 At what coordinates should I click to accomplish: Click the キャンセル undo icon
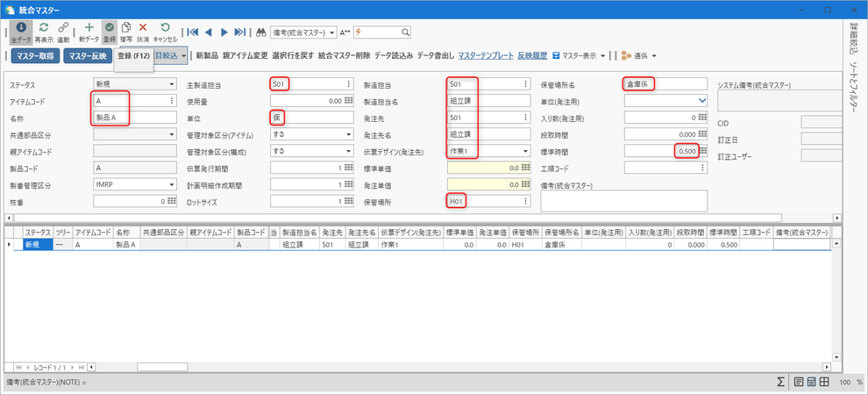pyautogui.click(x=165, y=27)
